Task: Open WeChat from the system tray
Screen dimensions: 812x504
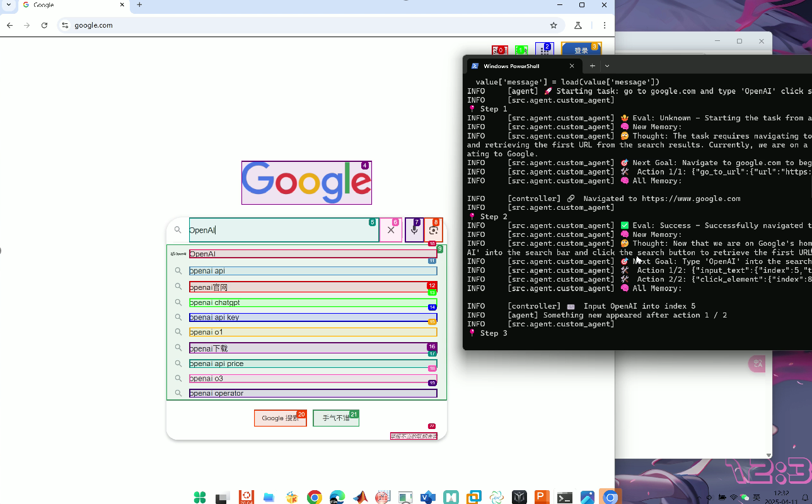Action: coord(745,498)
